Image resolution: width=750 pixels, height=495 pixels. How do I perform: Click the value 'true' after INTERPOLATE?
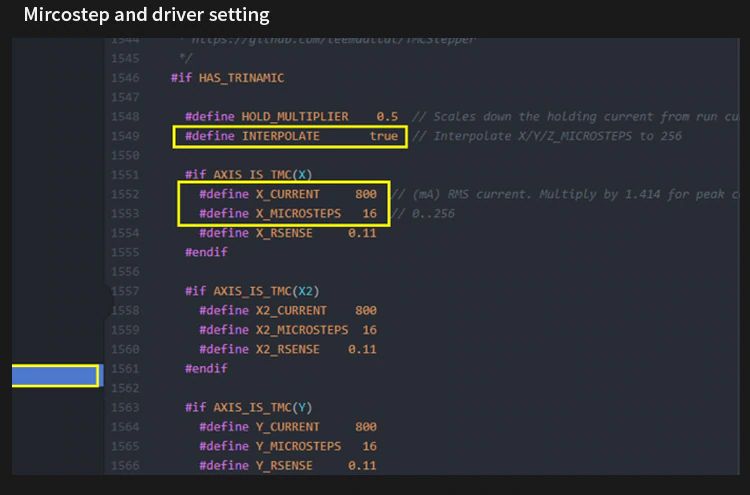384,136
